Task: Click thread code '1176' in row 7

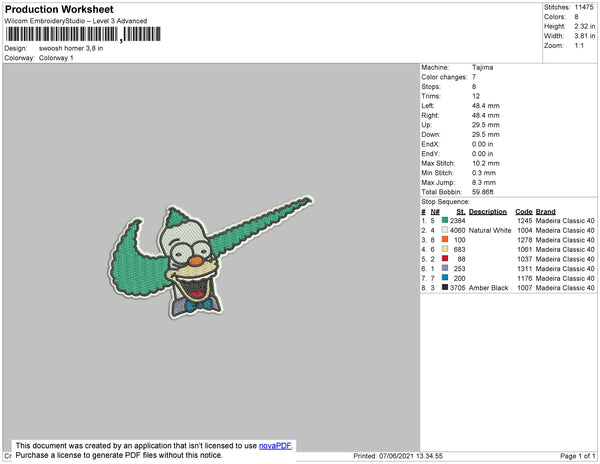Action: tap(525, 278)
